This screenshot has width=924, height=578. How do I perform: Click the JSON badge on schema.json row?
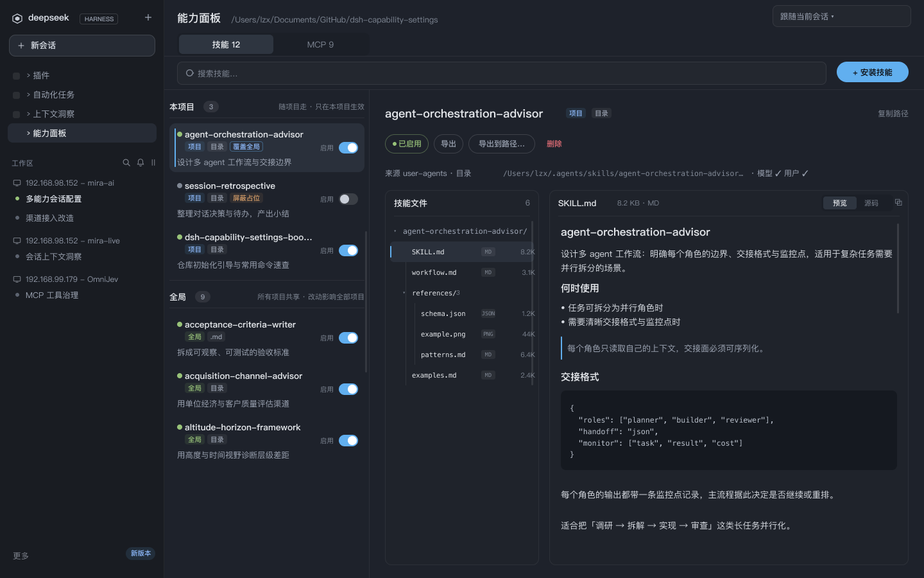click(x=488, y=313)
